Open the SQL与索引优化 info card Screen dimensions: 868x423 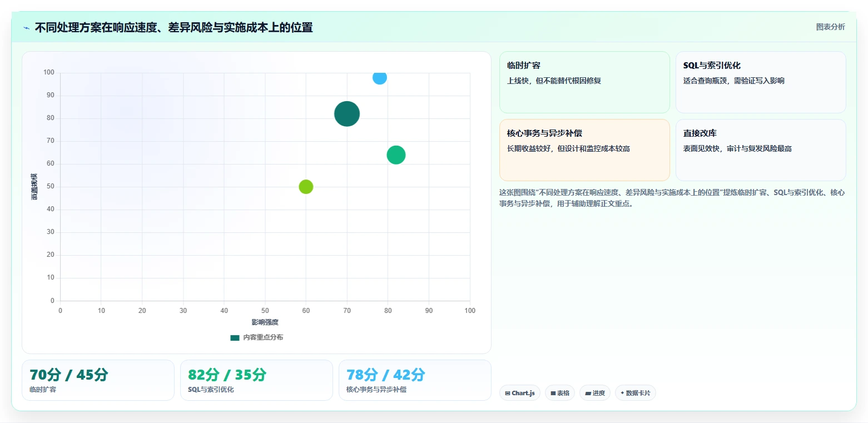click(761, 82)
